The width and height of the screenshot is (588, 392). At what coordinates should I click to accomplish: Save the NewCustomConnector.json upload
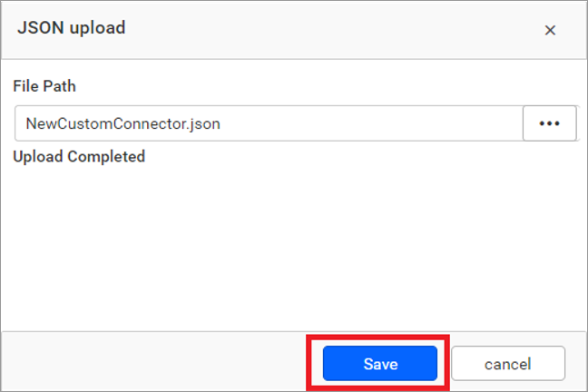coord(380,364)
